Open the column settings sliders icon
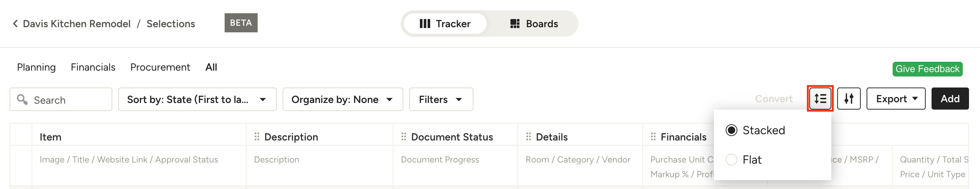The width and height of the screenshot is (980, 189). [848, 99]
